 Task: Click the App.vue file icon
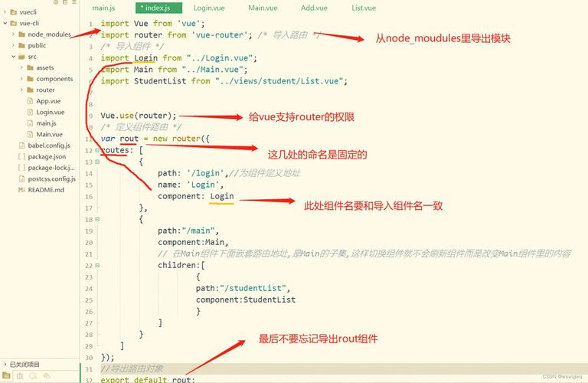31,101
